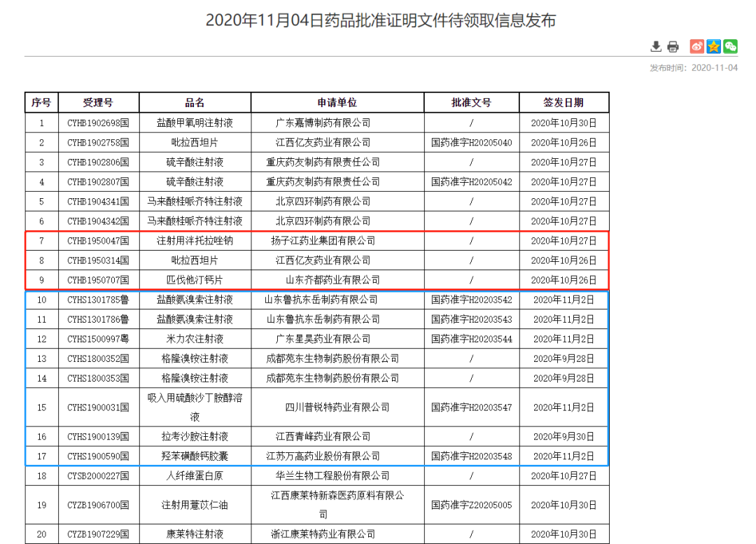This screenshot has height=544, width=756.
Task: Click publish time 2020-11-04 text
Action: click(x=693, y=68)
